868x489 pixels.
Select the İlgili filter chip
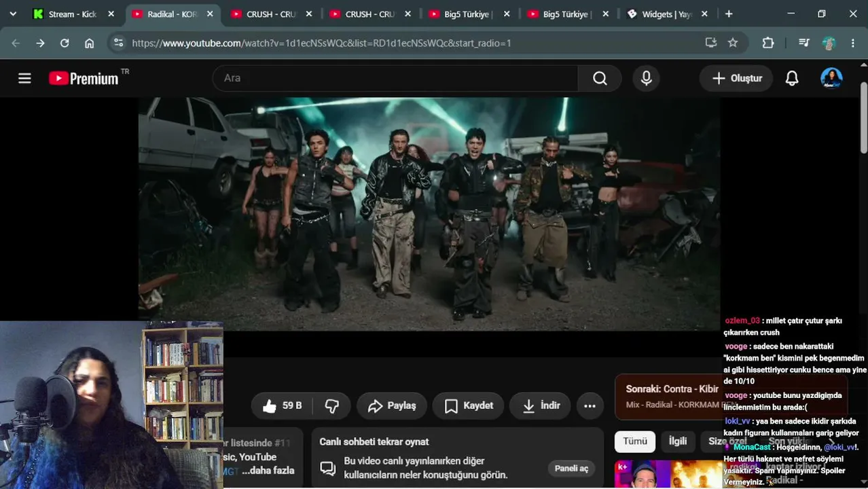678,441
